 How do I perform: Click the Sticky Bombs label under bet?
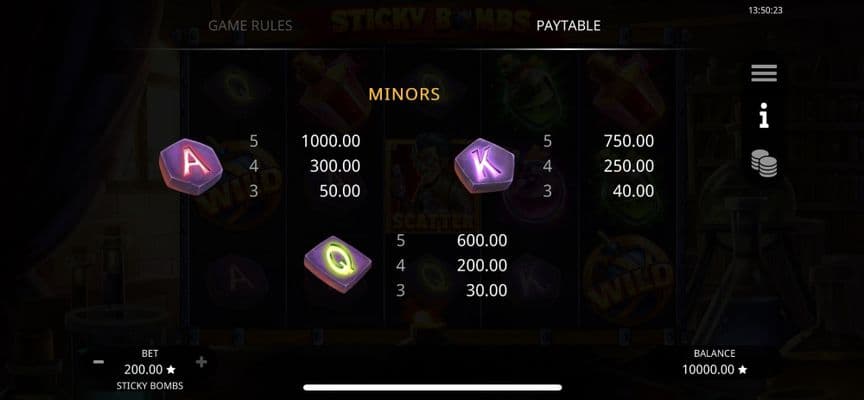click(150, 385)
